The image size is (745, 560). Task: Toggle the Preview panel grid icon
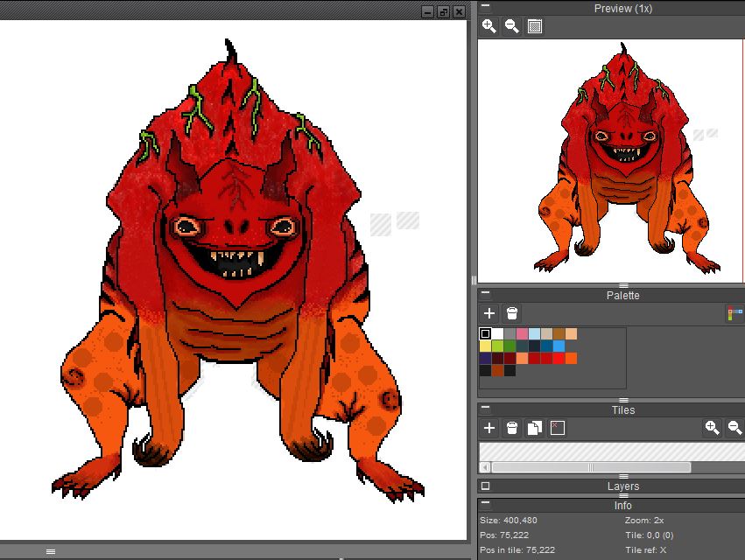point(535,26)
